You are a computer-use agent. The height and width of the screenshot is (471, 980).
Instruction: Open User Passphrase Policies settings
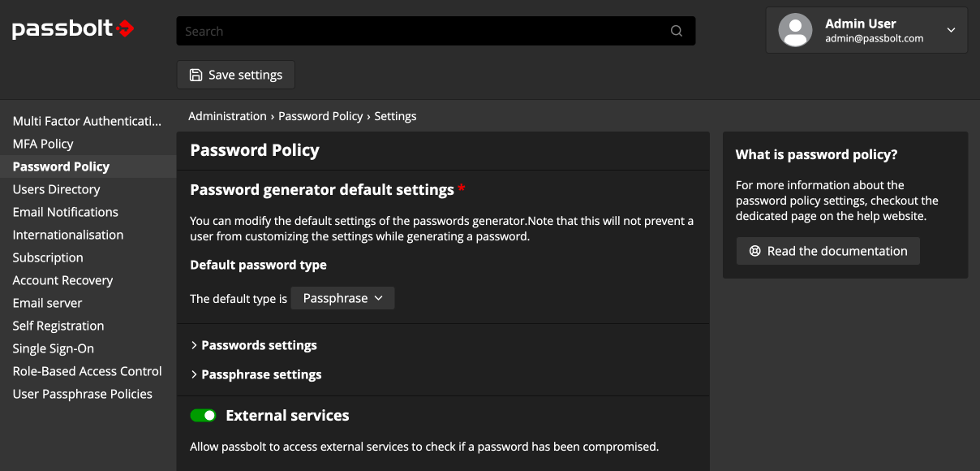click(83, 394)
